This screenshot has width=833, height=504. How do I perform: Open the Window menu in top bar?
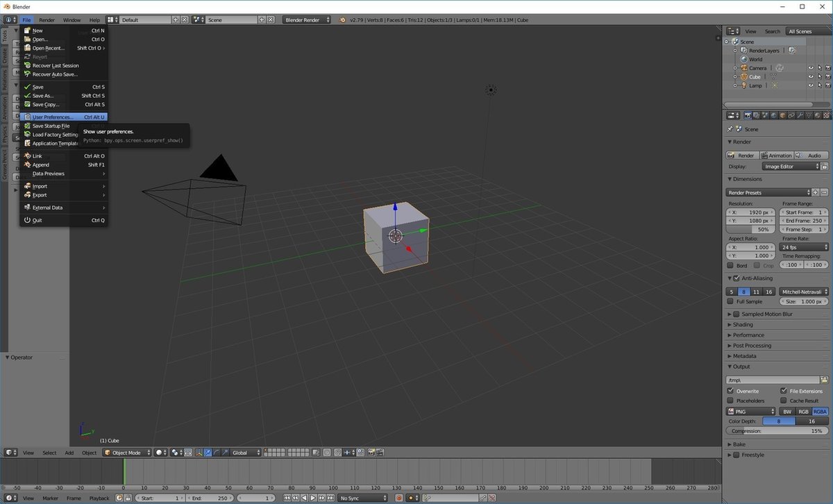[x=71, y=20]
